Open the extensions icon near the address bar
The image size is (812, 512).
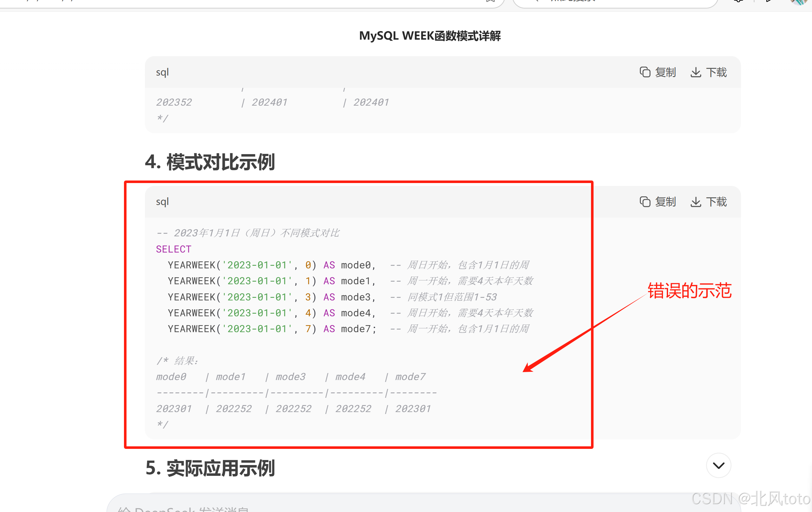[x=738, y=2]
